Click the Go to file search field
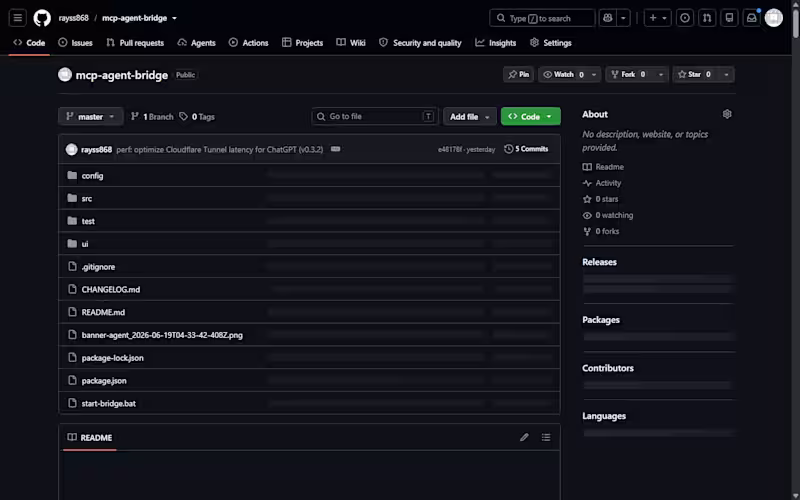 coord(375,116)
